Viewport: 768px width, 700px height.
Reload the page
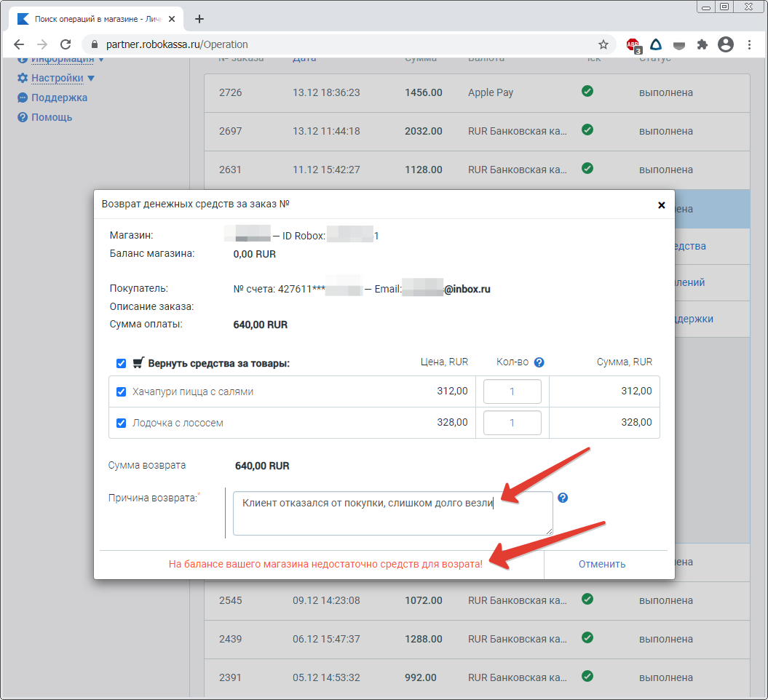click(66, 45)
